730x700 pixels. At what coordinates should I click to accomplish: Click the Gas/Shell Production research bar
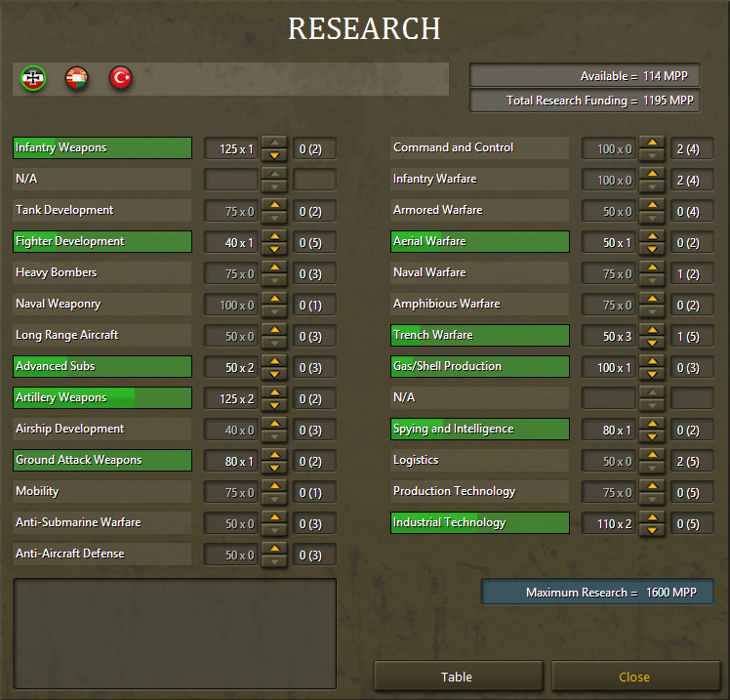(480, 366)
